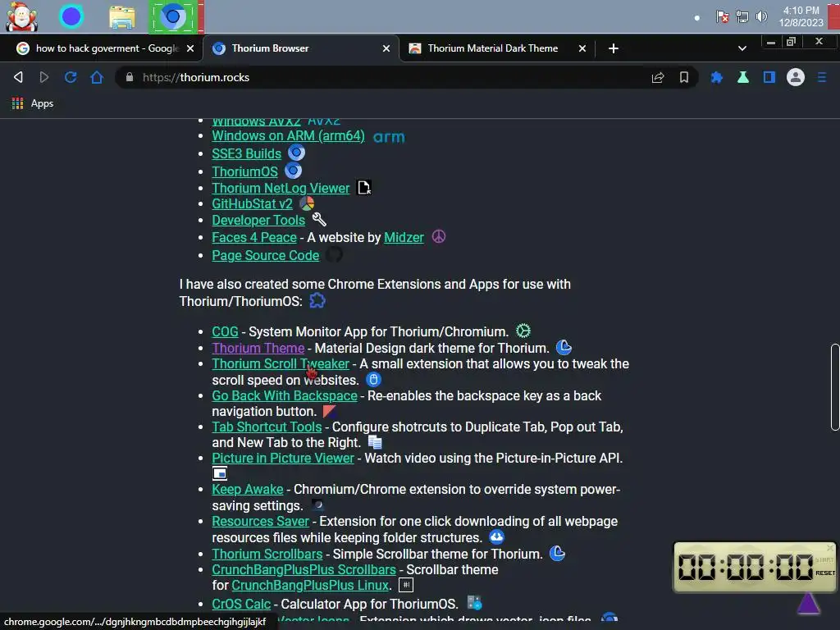The height and width of the screenshot is (630, 840).
Task: Close the Thorium Browser tab
Action: click(x=386, y=48)
